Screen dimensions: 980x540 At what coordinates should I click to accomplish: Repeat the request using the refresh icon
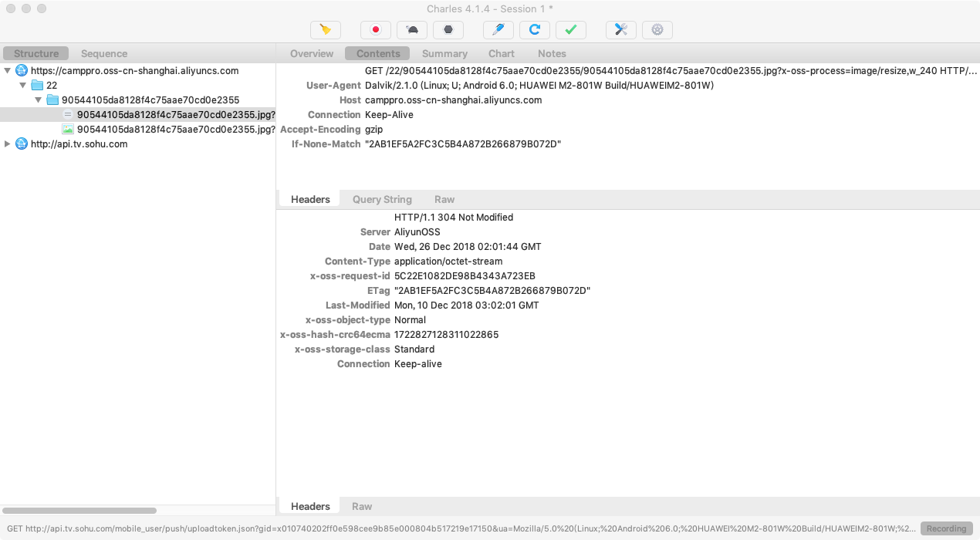[x=534, y=29]
